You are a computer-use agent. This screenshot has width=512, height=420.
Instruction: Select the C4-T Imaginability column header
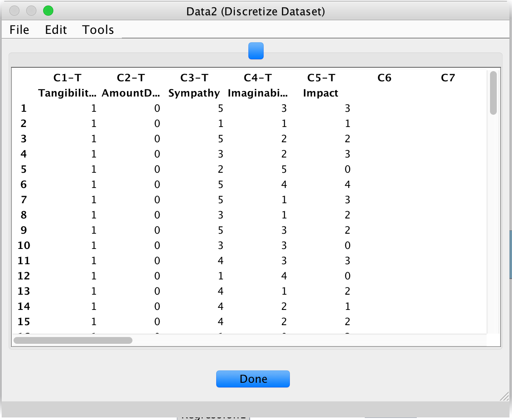point(258,85)
